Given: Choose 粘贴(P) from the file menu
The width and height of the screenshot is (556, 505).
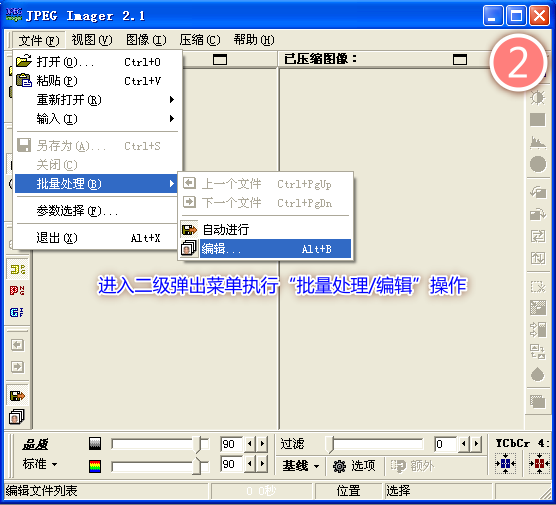Looking at the screenshot, I should (x=97, y=81).
